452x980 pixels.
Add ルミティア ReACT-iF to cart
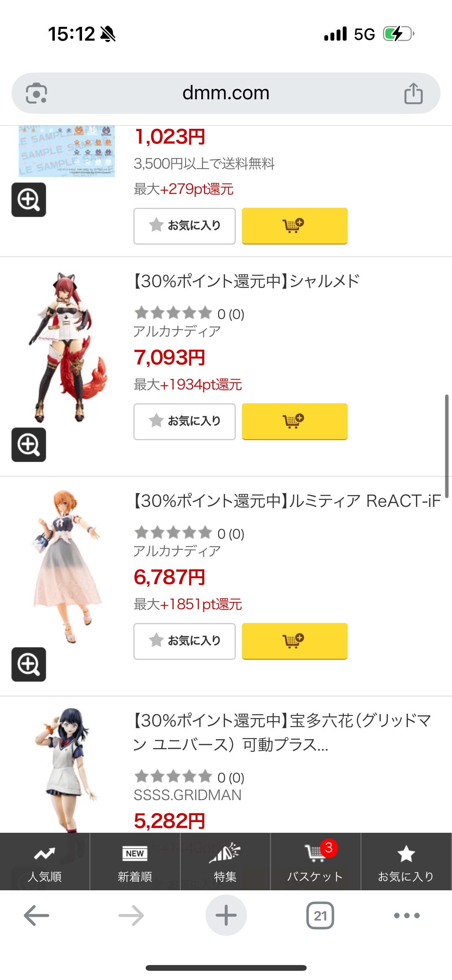click(294, 641)
